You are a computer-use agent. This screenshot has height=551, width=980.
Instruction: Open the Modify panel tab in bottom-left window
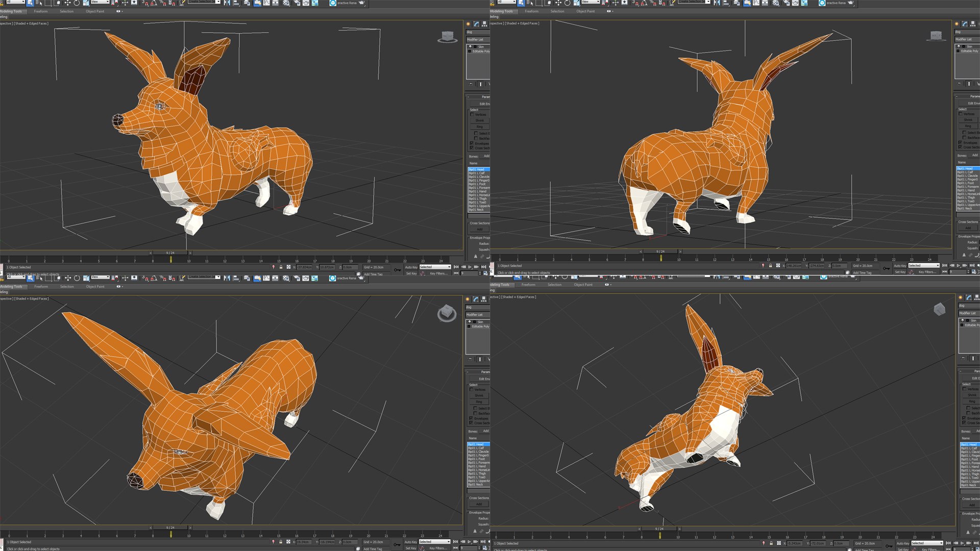476,299
